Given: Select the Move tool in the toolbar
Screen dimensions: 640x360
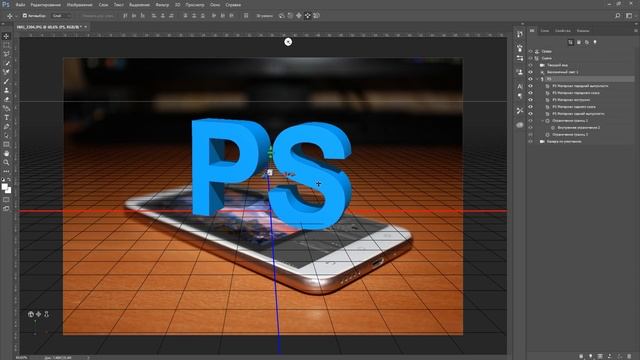Looking at the screenshot, I should [6, 36].
